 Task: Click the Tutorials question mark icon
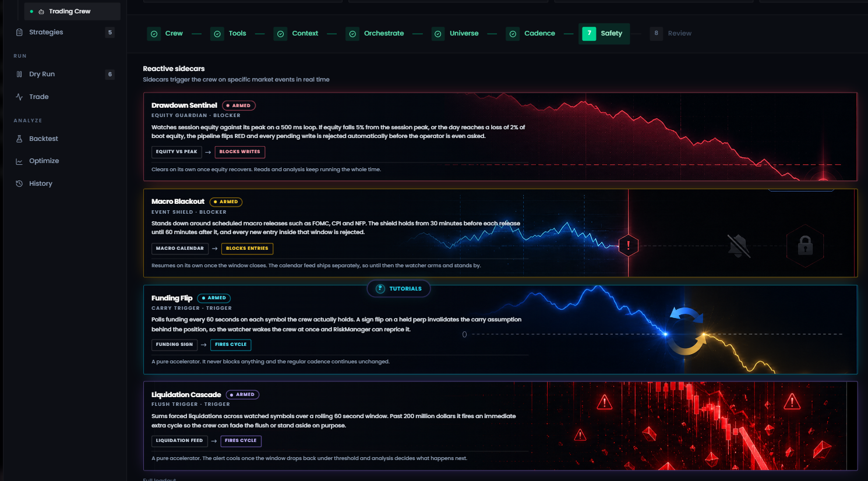click(380, 289)
